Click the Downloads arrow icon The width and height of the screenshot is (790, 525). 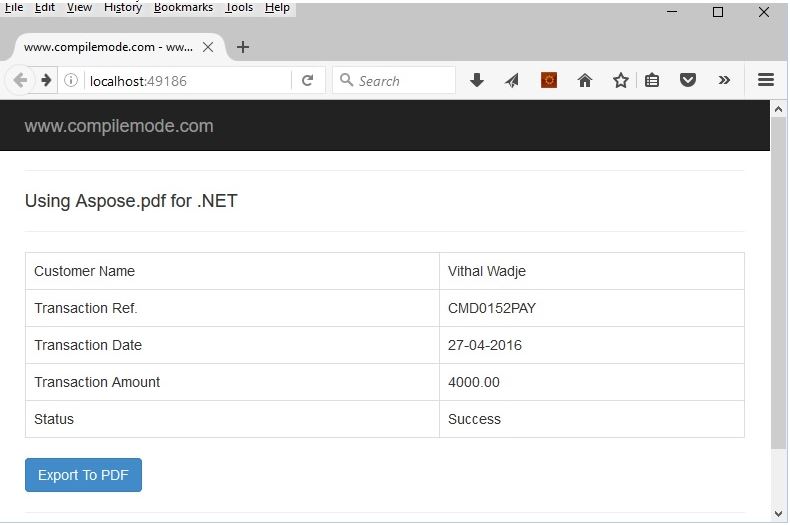(x=476, y=80)
